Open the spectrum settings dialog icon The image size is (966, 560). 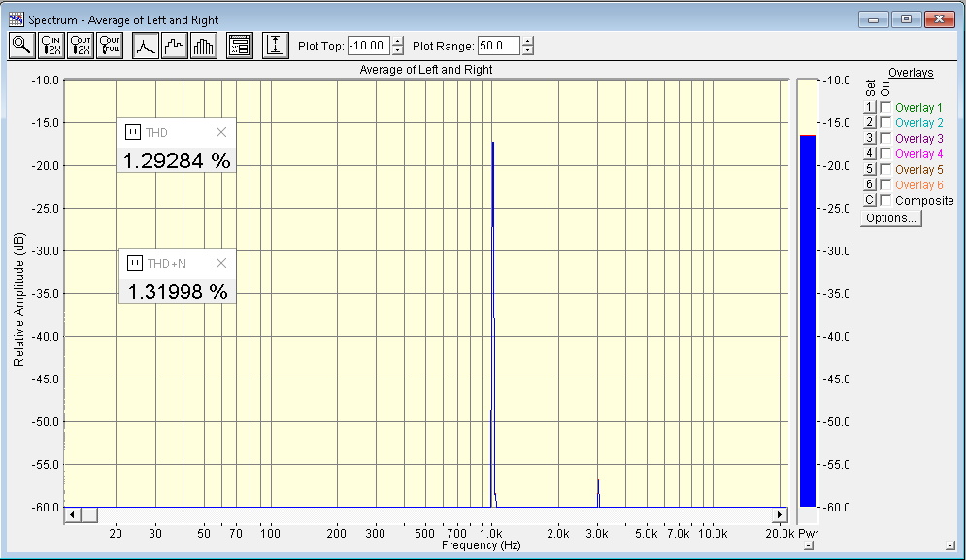pyautogui.click(x=239, y=46)
